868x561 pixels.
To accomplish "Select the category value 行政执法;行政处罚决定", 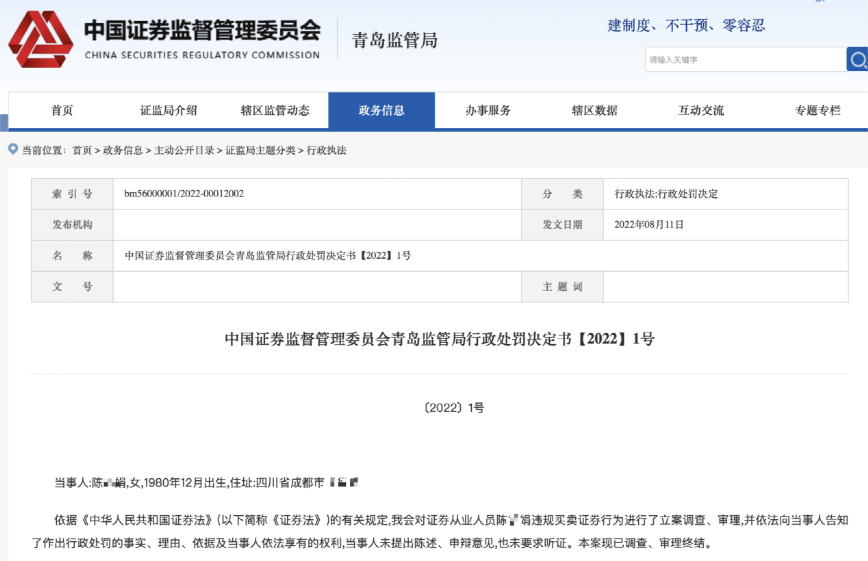I will point(666,194).
